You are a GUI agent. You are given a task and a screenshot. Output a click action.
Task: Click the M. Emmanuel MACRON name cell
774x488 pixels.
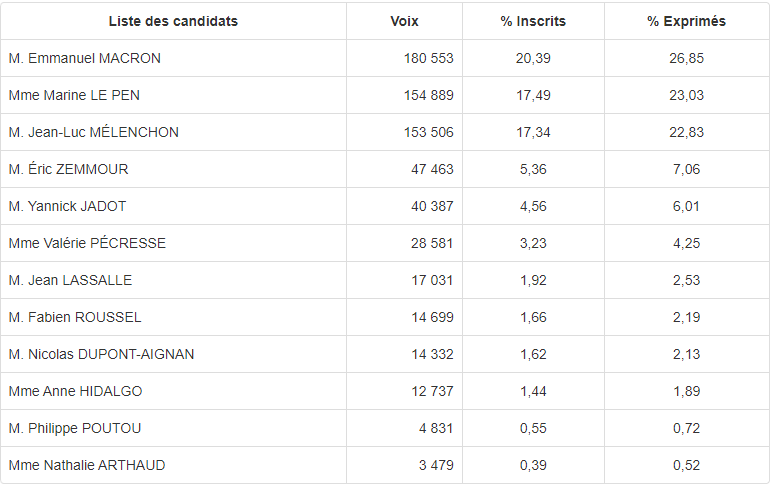(x=84, y=58)
